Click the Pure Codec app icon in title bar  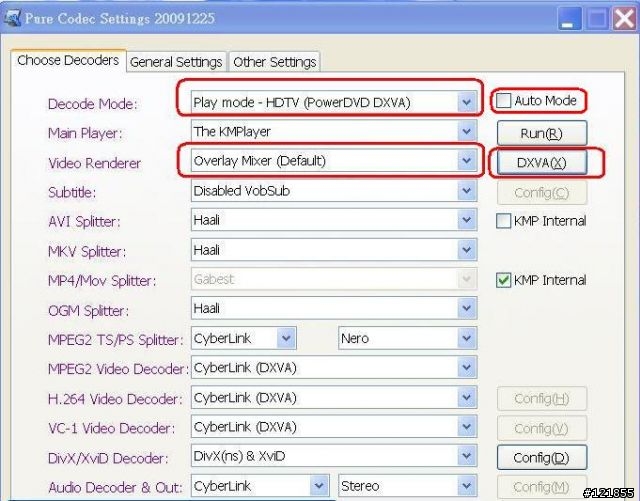pyautogui.click(x=12, y=18)
